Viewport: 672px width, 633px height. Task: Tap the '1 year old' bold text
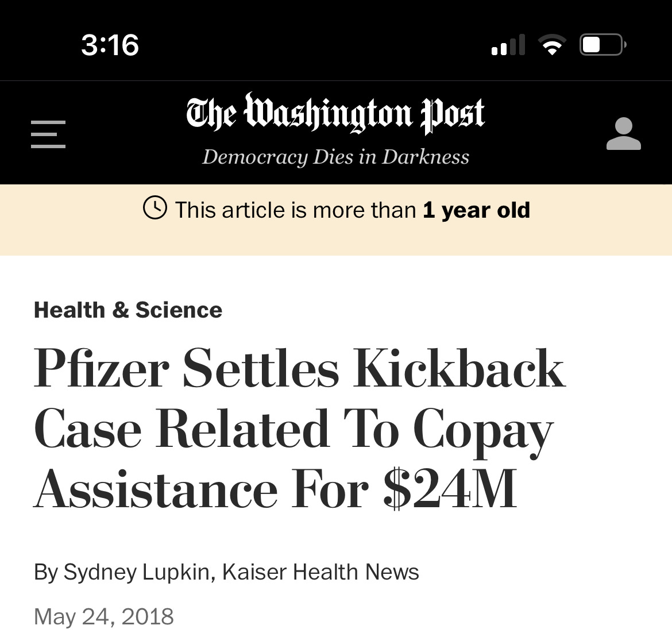[x=477, y=210]
